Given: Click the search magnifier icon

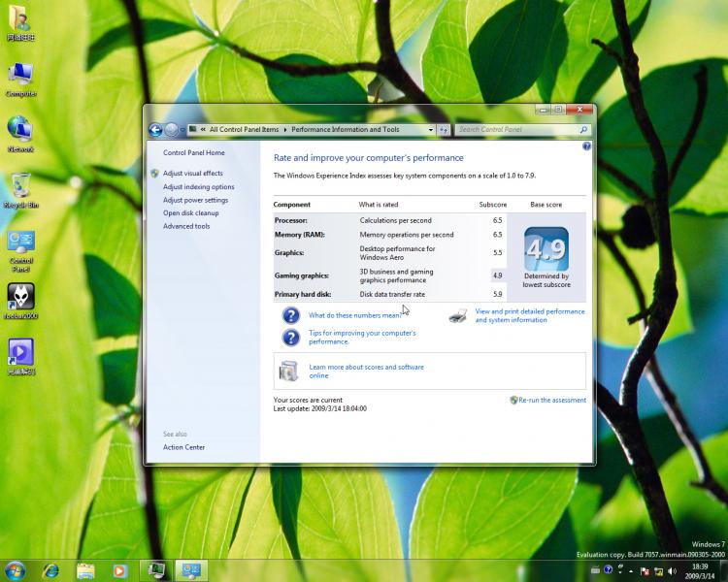Looking at the screenshot, I should pos(583,129).
